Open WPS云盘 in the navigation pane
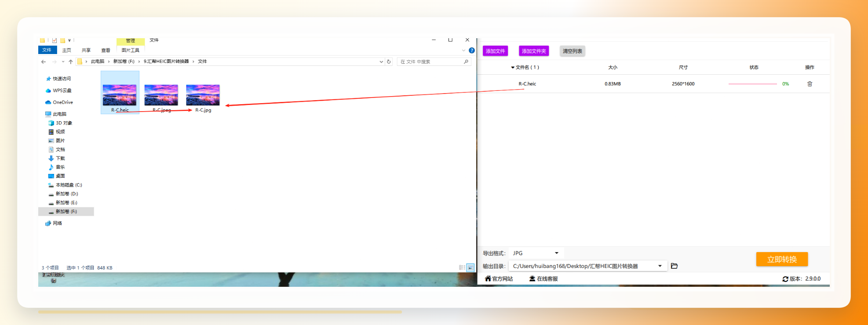Viewport: 868px width, 325px height. point(58,90)
